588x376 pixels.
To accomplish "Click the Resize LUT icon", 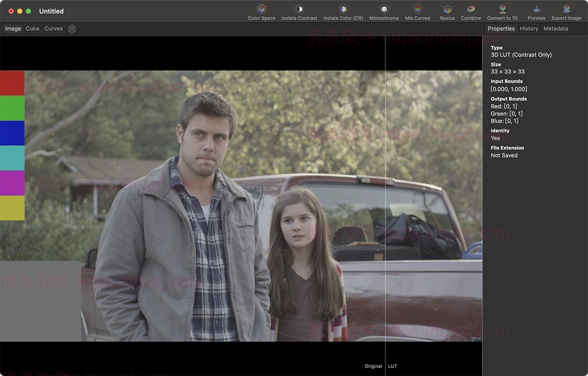I will [x=447, y=9].
